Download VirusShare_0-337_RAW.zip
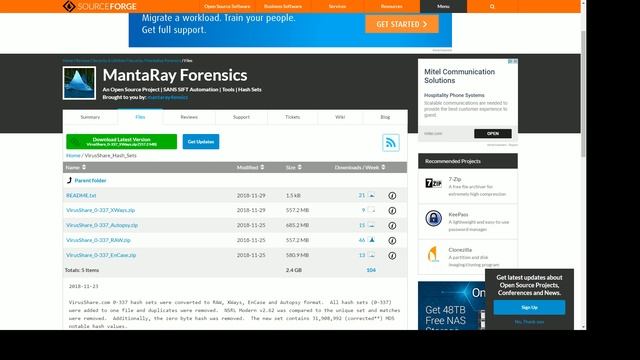 coord(98,240)
